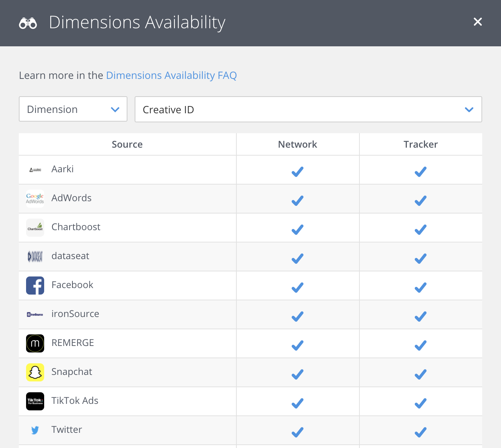The height and width of the screenshot is (448, 501).
Task: Click the dataseat logo icon
Action: point(35,257)
